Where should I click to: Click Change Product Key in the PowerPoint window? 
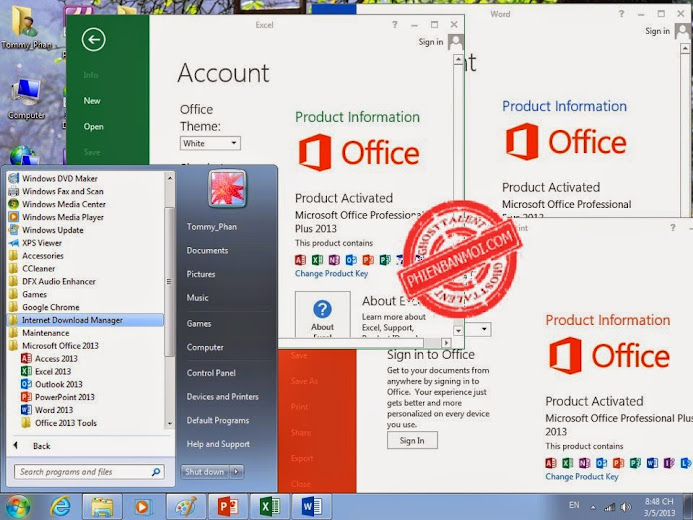coord(582,477)
